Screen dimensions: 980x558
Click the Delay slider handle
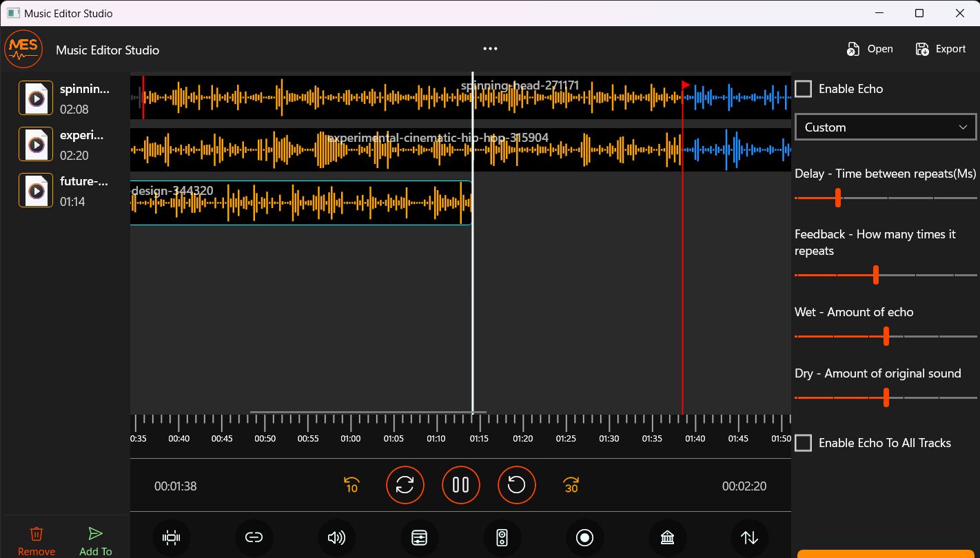(838, 198)
